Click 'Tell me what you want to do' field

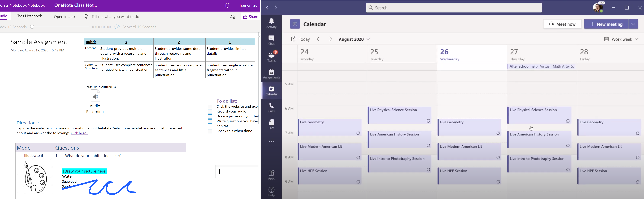tap(115, 16)
